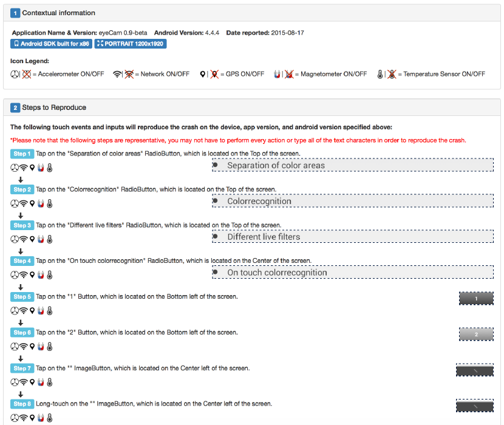Viewport: 504px width, 425px height.
Task: Click the dark "1" button thumbnail
Action: [476, 298]
